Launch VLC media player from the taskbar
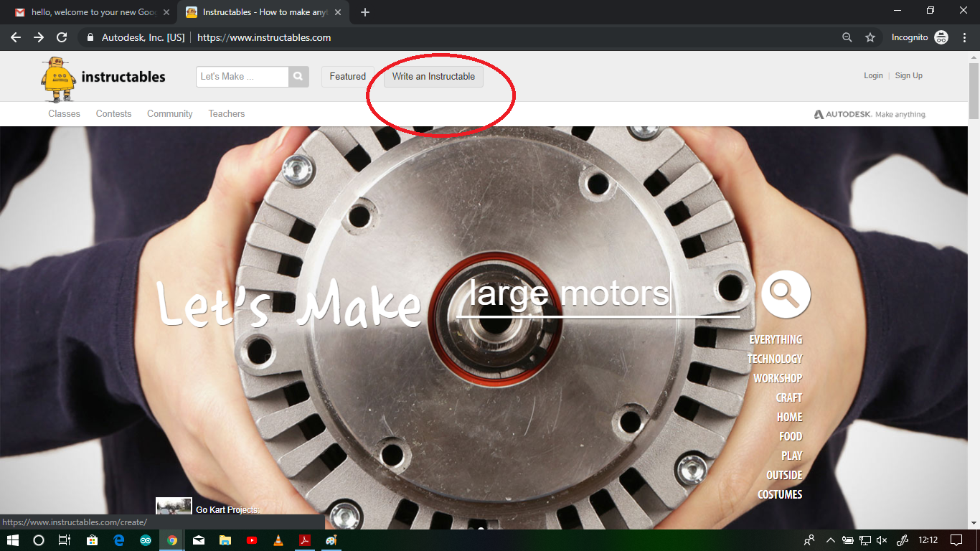980x551 pixels. (x=278, y=540)
